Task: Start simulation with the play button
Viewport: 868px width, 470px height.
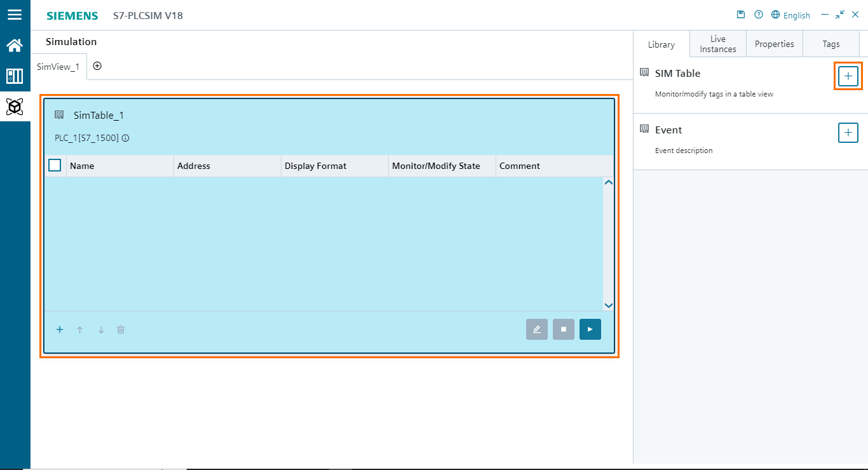Action: pyautogui.click(x=590, y=329)
